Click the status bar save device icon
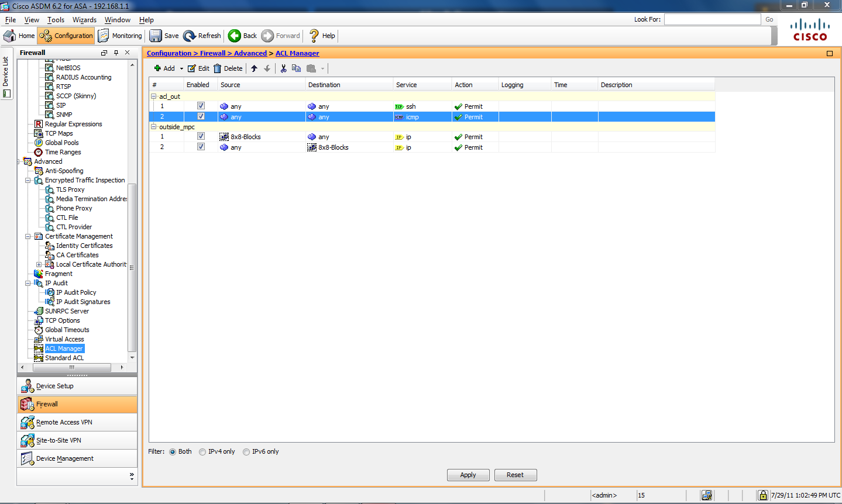This screenshot has height=504, width=842. (x=707, y=495)
